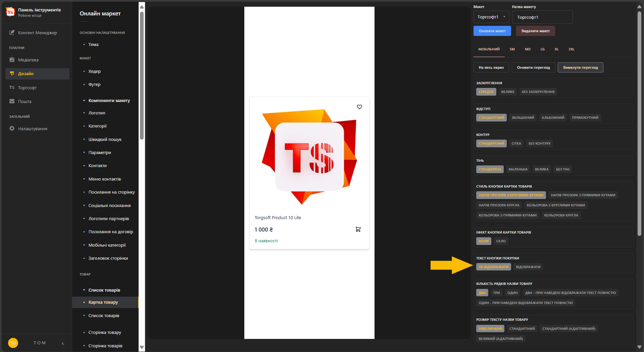
Task: Click the Дизайн paint roller icon
Action: pyautogui.click(x=12, y=73)
